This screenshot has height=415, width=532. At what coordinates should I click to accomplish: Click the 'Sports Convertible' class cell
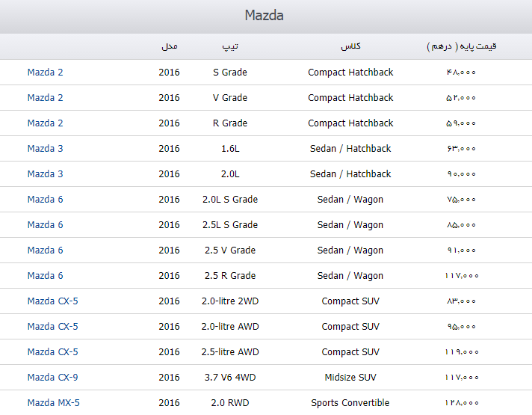click(x=350, y=403)
